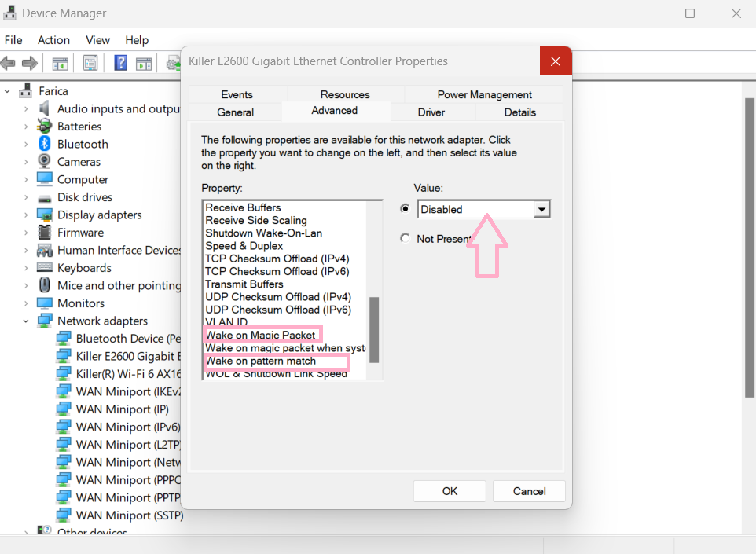Click the Cancel button

(529, 491)
